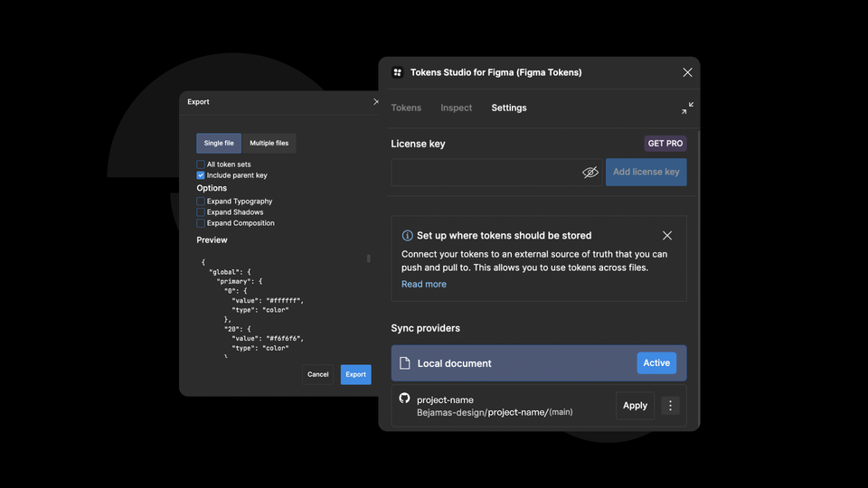Click the Active button on Local document
Image resolution: width=868 pixels, height=488 pixels.
[x=656, y=363]
